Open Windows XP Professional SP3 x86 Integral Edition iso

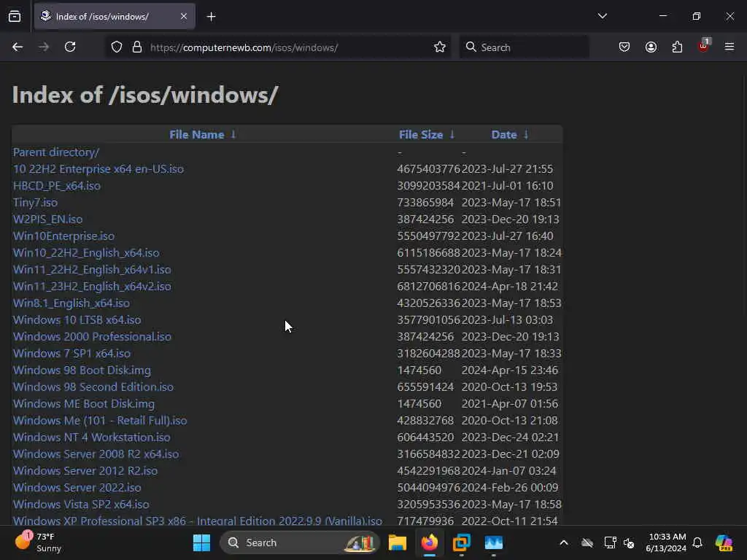[x=197, y=521]
